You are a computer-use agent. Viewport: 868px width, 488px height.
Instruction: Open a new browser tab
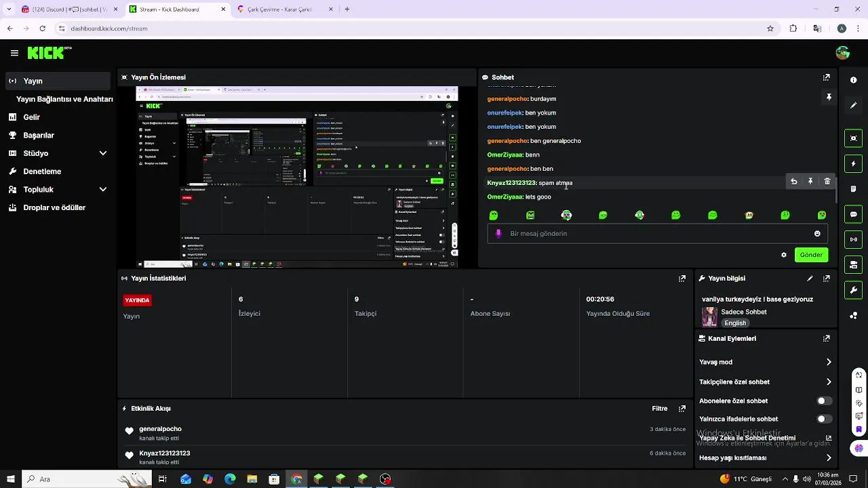(x=347, y=9)
